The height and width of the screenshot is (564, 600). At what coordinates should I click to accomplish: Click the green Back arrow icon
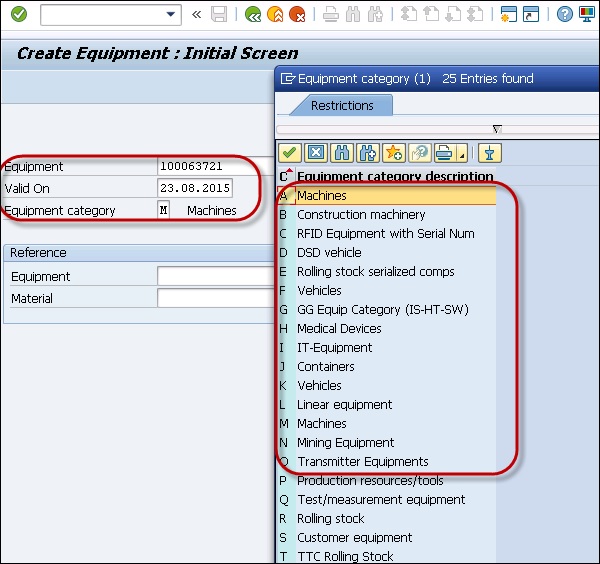click(253, 15)
